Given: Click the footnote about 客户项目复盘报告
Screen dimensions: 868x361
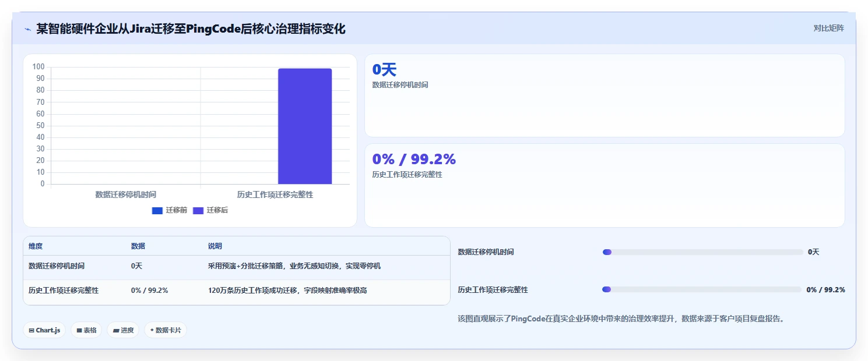Looking at the screenshot, I should 621,318.
